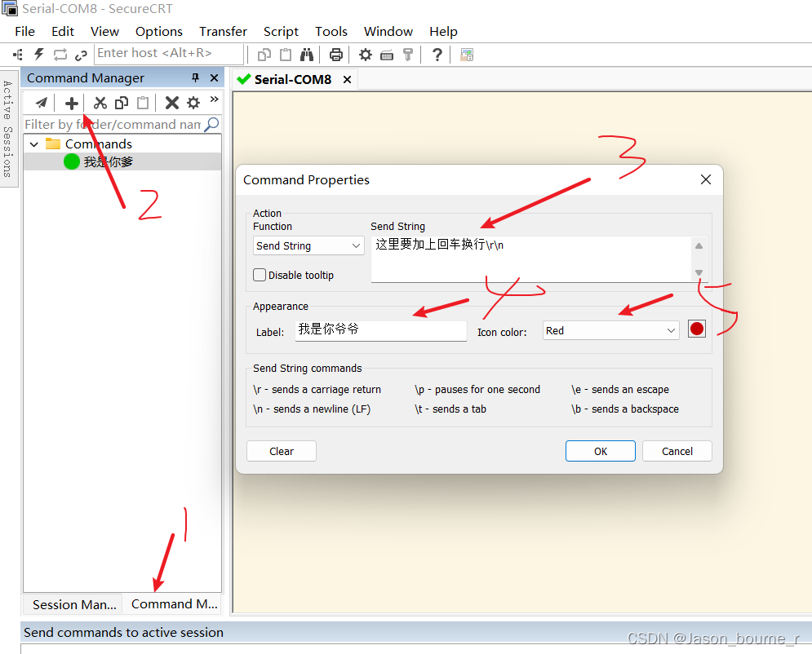Viewport: 812px width, 654px height.
Task: Click the Clear button
Action: click(x=282, y=451)
